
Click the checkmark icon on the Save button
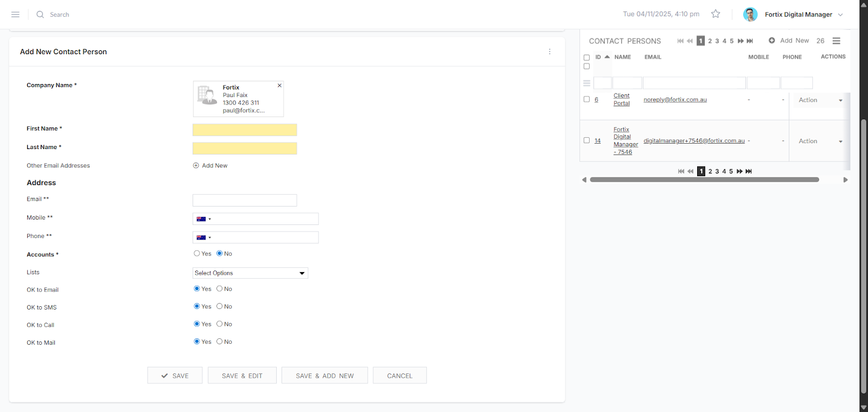pyautogui.click(x=164, y=376)
